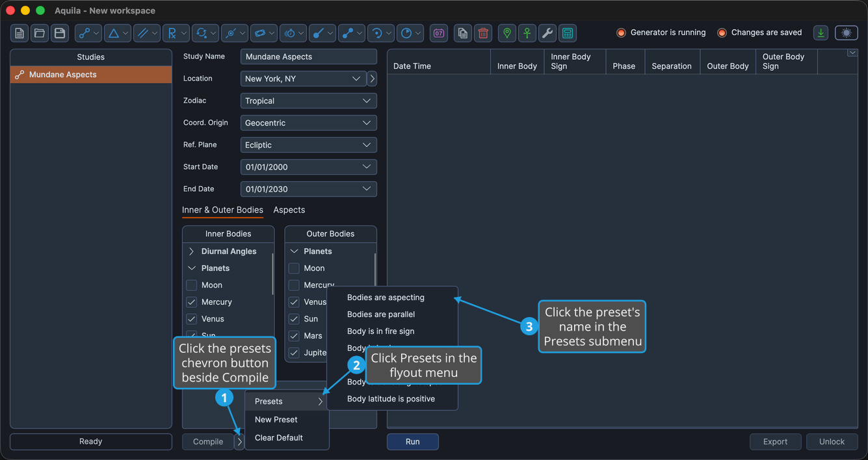868x460 pixels.
Task: Select the ringed orbit study tool
Action: 264,33
